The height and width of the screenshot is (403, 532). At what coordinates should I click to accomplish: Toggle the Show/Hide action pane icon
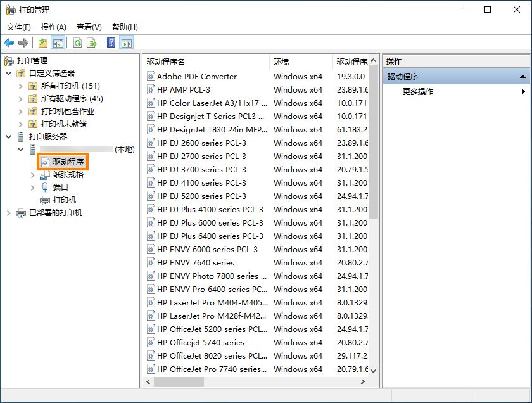tap(127, 43)
